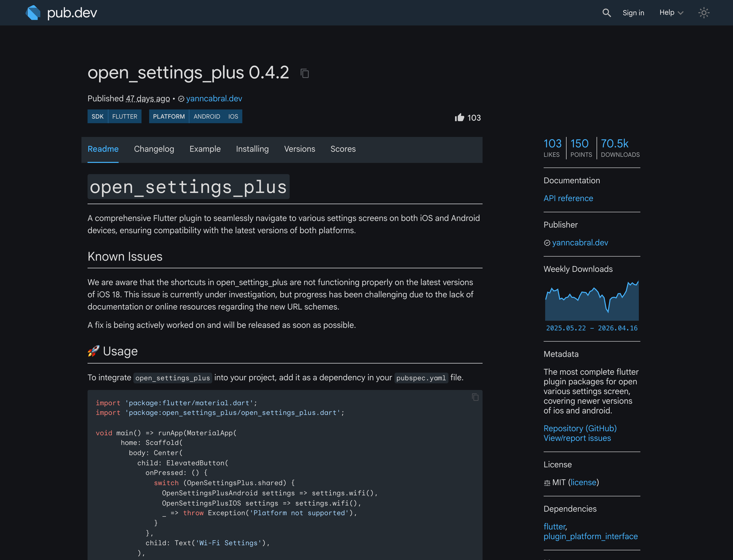Click the pub.dev logo icon
The height and width of the screenshot is (560, 733).
33,13
